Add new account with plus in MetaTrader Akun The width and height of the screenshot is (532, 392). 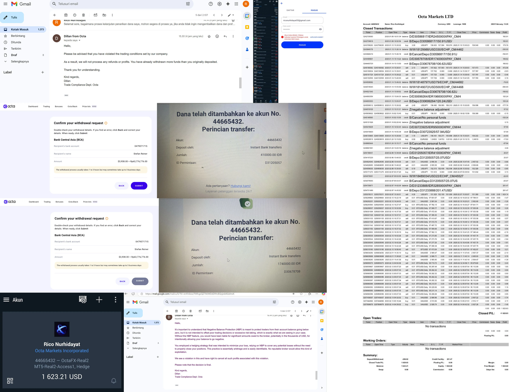pyautogui.click(x=99, y=300)
